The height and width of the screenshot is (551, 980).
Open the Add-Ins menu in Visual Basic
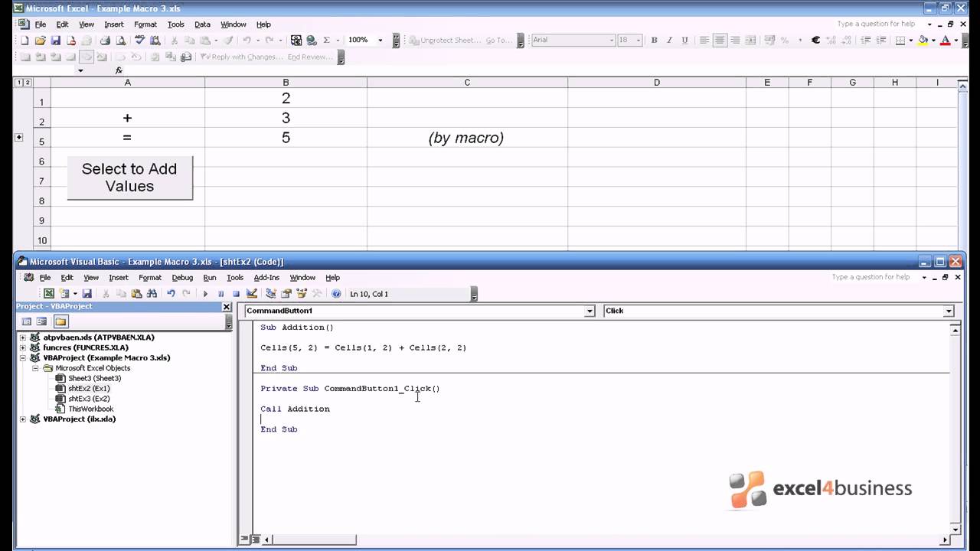tap(266, 278)
